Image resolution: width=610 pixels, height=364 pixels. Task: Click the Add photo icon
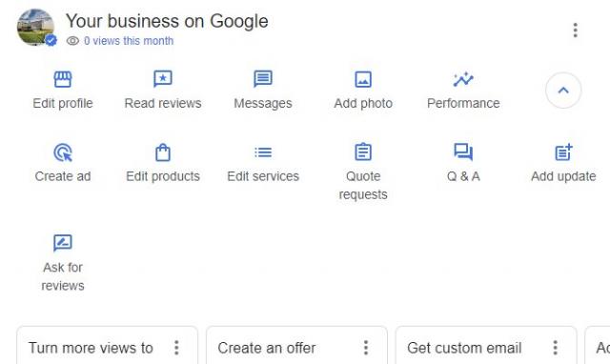[x=363, y=79]
